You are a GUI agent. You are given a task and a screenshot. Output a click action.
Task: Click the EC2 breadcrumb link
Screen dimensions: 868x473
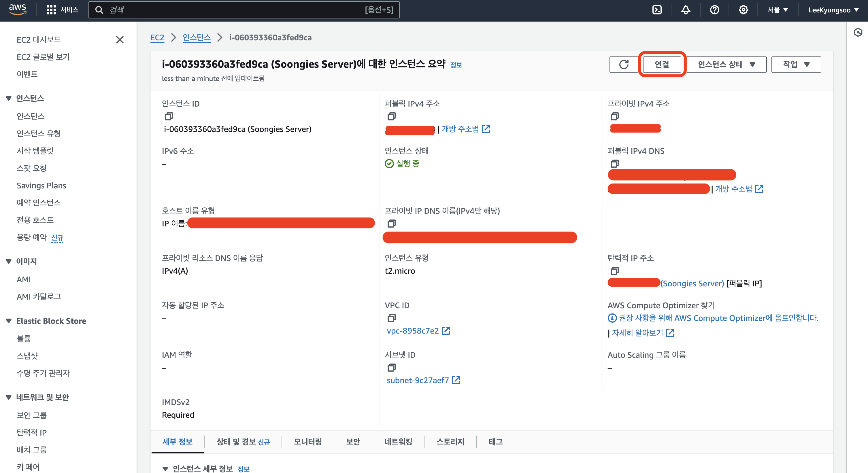157,37
